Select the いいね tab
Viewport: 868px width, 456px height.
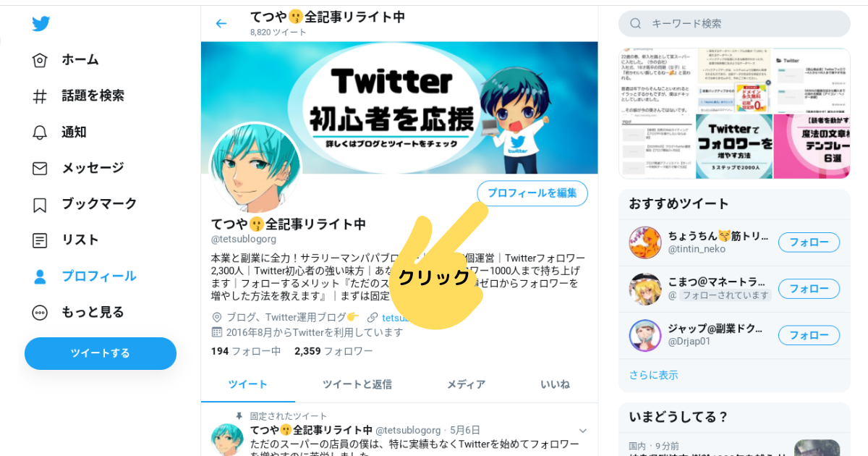pos(555,384)
